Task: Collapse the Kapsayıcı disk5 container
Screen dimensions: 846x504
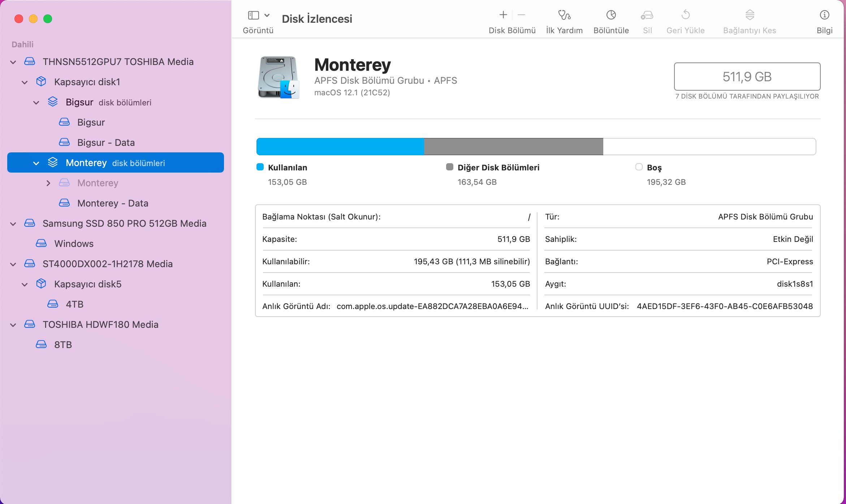Action: click(x=25, y=284)
